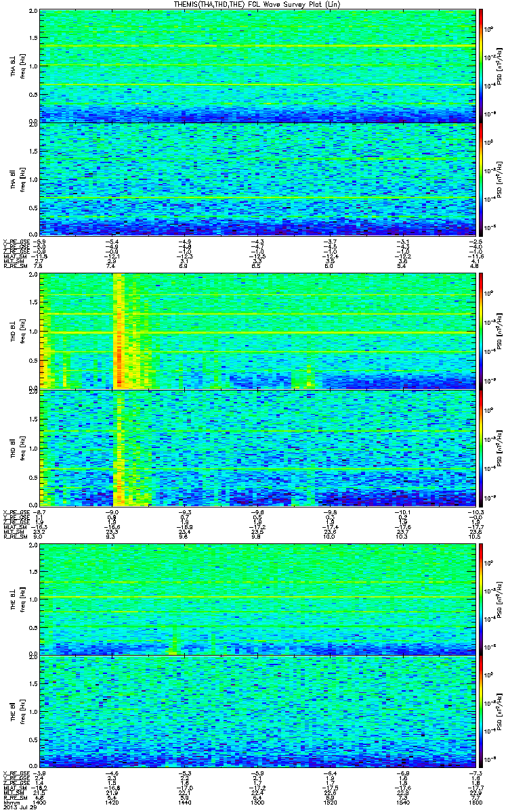Click the color bar beside THA BL panel
The width and height of the screenshot is (508, 812).
pos(482,66)
